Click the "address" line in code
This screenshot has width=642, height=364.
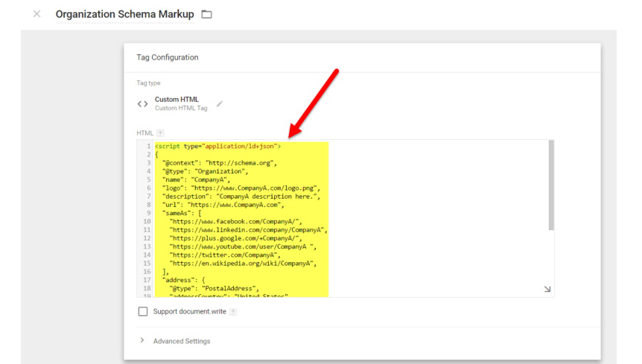tap(183, 280)
